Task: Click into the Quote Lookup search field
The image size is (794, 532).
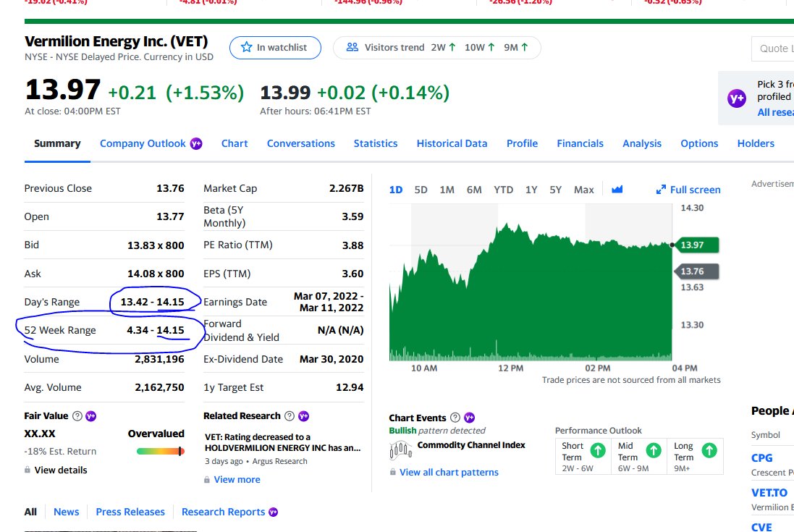Action: (773, 48)
